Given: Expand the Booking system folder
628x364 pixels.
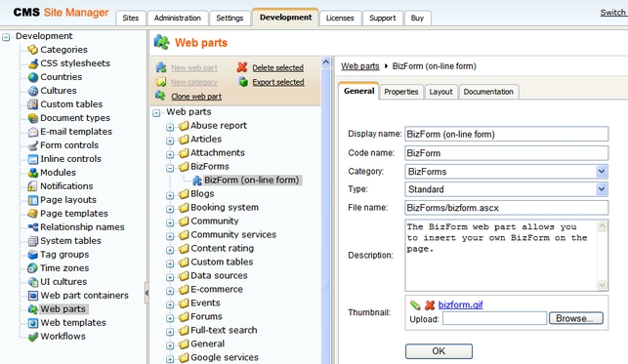Looking at the screenshot, I should (x=170, y=209).
